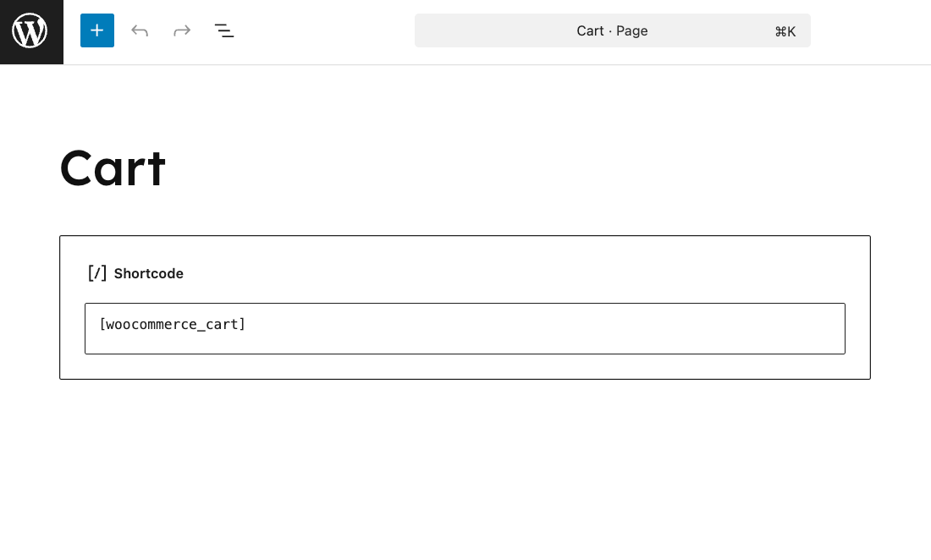This screenshot has height=560, width=931.
Task: Select the entire Shortcode block
Action: click(465, 307)
